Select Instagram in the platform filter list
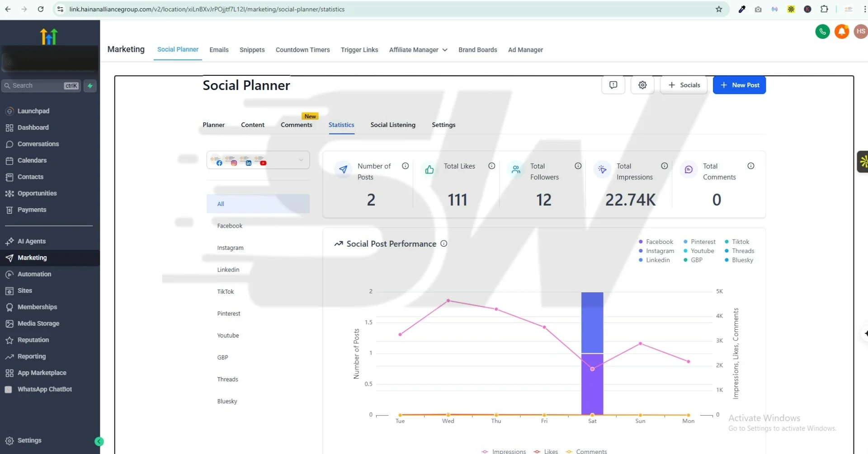The height and width of the screenshot is (454, 868). 230,248
